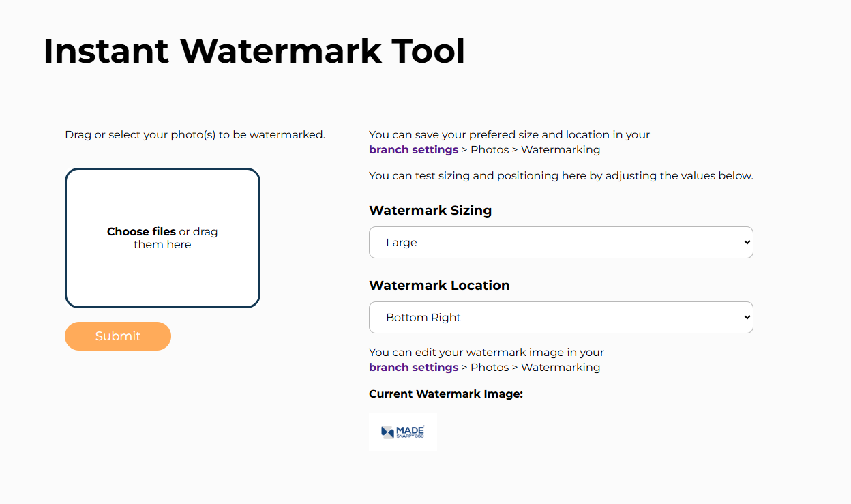Click the "You can save your prefered size" text

[509, 135]
